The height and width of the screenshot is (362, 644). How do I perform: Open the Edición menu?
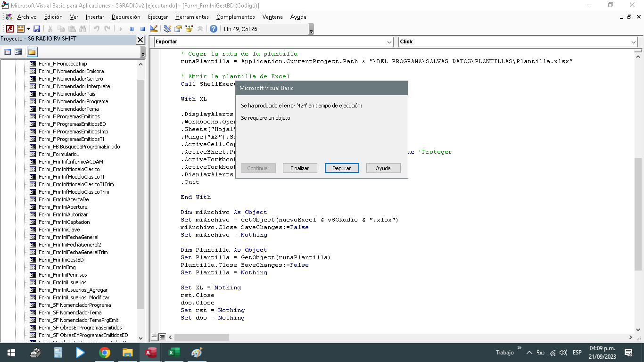coord(53,17)
